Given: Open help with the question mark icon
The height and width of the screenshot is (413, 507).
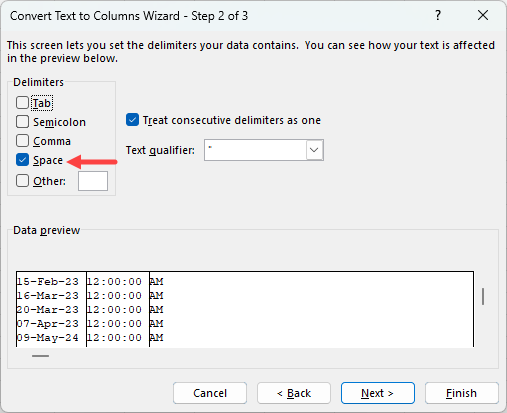Looking at the screenshot, I should (438, 15).
